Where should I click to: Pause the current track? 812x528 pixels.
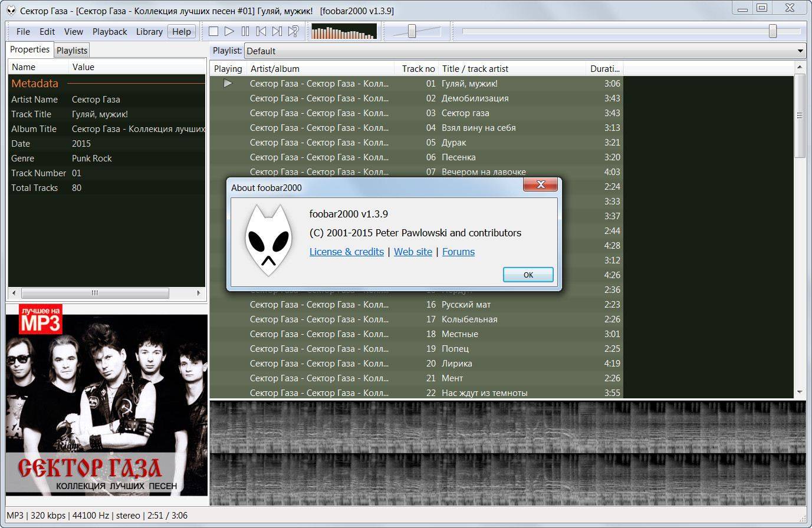coord(245,32)
